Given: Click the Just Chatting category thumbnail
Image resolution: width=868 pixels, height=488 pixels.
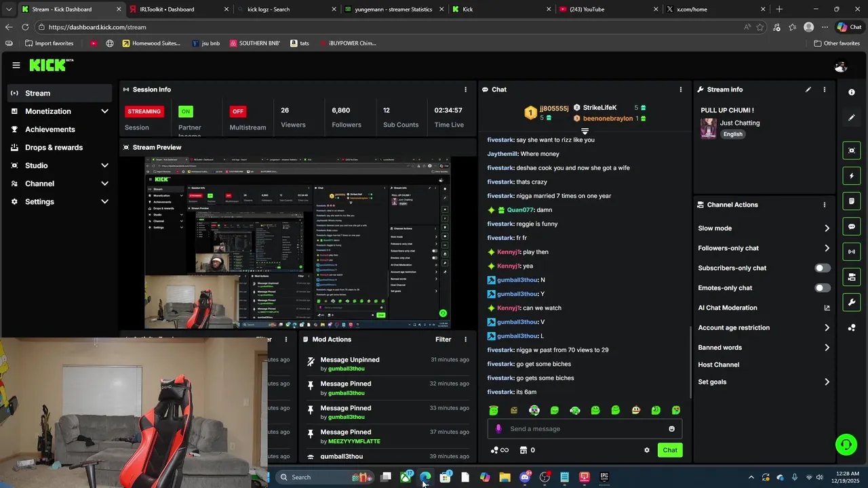Looking at the screenshot, I should tap(708, 128).
